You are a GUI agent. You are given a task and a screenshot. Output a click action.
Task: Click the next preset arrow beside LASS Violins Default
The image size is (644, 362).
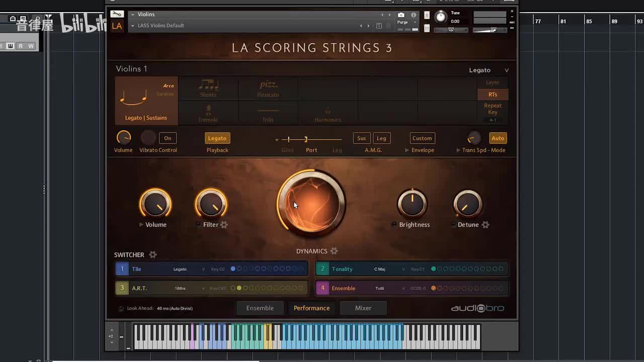pos(368,26)
